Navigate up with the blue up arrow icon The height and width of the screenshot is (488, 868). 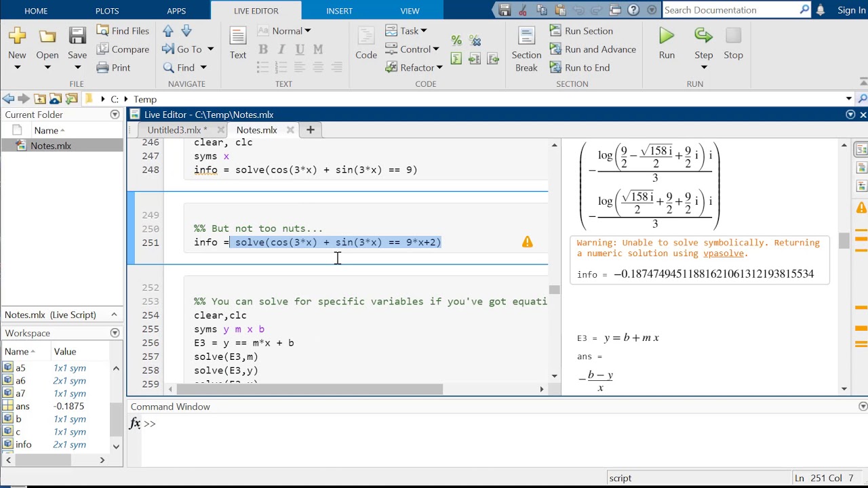[x=168, y=30]
